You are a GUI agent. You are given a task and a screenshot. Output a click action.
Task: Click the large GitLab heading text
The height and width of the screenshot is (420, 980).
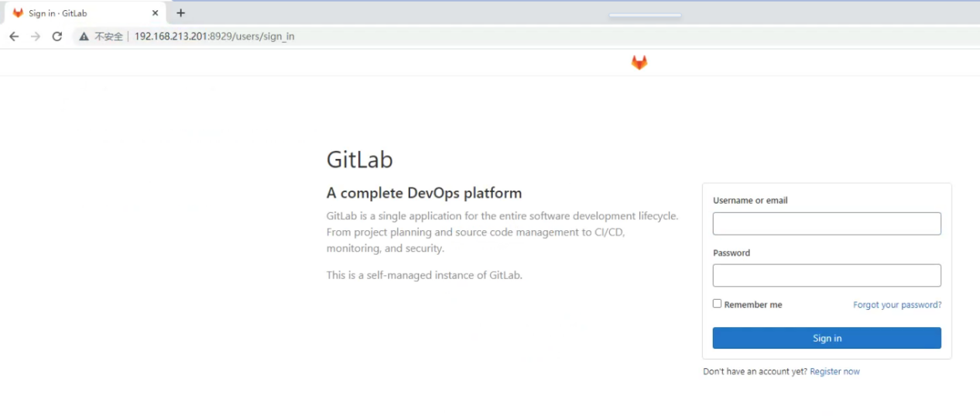(x=359, y=160)
